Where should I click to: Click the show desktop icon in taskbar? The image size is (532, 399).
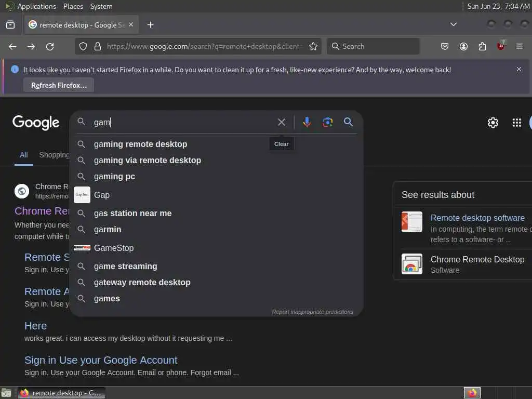pyautogui.click(x=6, y=393)
